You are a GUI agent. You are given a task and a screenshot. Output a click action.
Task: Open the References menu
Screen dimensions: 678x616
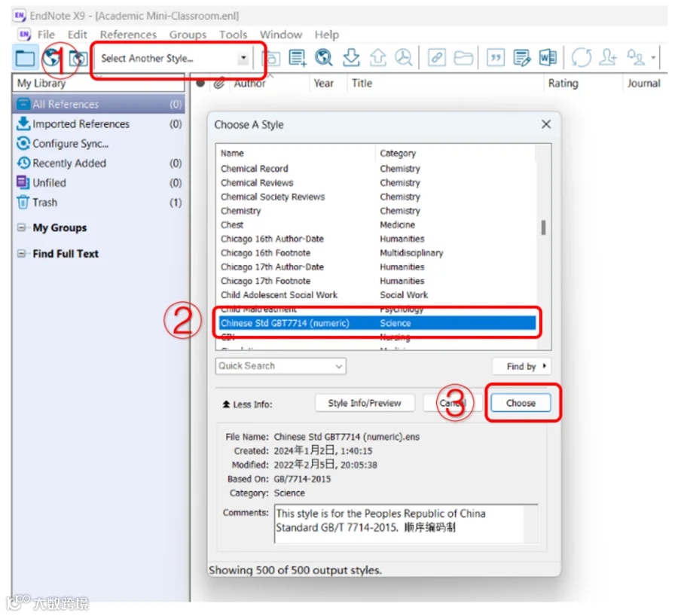128,35
